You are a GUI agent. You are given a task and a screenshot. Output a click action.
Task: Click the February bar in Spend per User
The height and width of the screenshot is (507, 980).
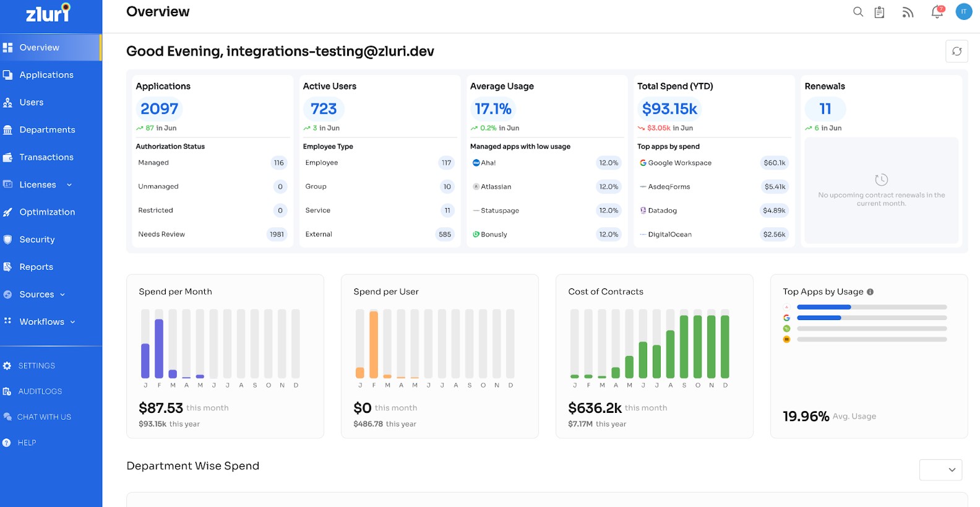(374, 344)
